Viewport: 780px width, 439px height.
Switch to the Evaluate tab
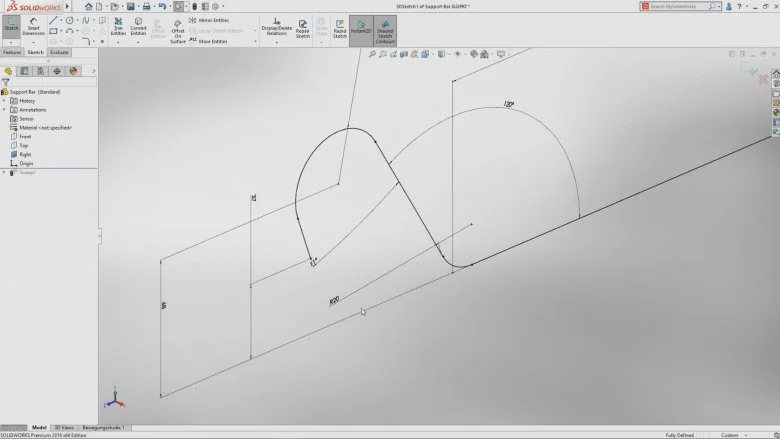(x=59, y=52)
